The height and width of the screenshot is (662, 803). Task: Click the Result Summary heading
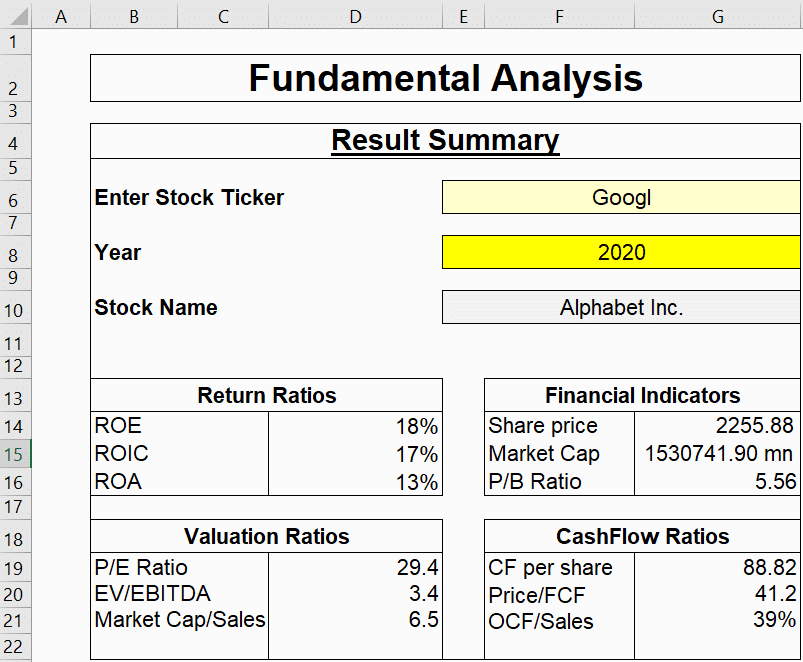(x=446, y=140)
